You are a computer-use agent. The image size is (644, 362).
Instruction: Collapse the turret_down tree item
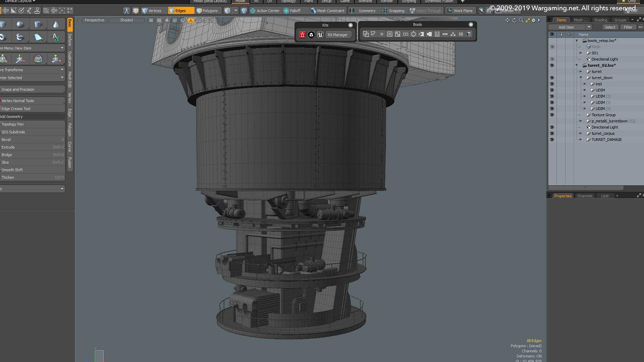pyautogui.click(x=581, y=78)
